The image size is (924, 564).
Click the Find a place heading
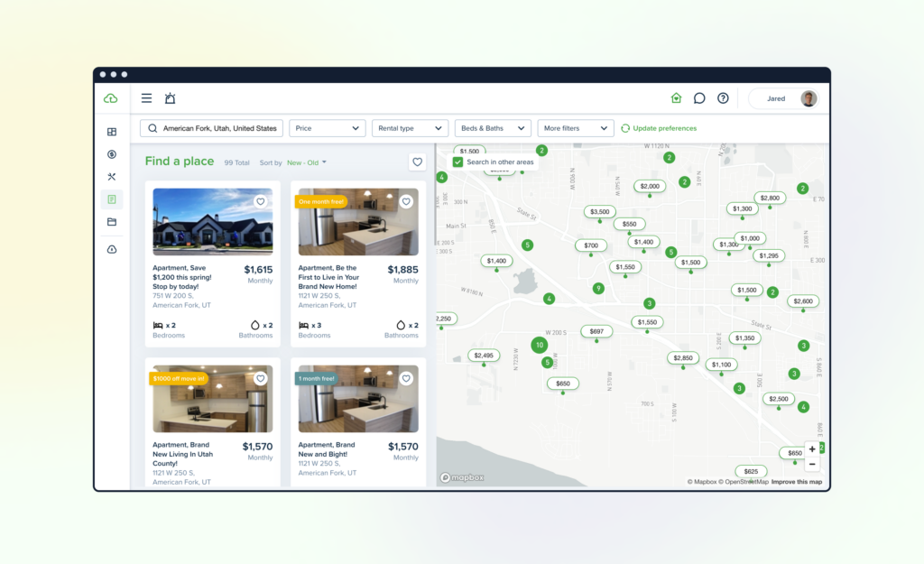click(180, 162)
